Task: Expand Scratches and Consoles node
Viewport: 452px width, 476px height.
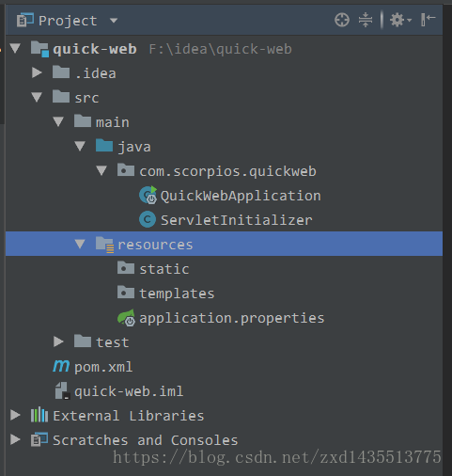Action: point(15,439)
